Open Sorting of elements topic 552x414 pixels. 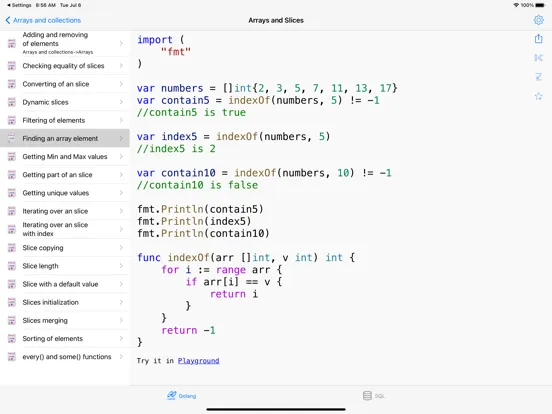pos(65,339)
